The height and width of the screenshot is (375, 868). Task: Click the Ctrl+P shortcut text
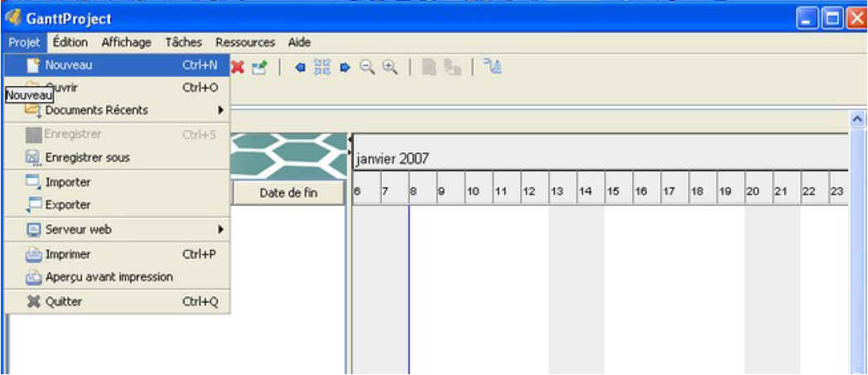coord(200,254)
